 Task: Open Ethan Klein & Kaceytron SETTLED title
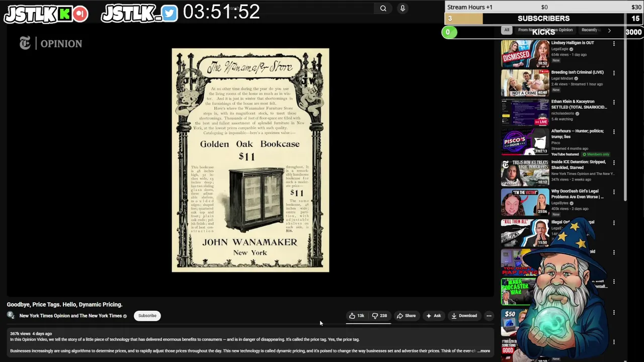click(x=579, y=104)
